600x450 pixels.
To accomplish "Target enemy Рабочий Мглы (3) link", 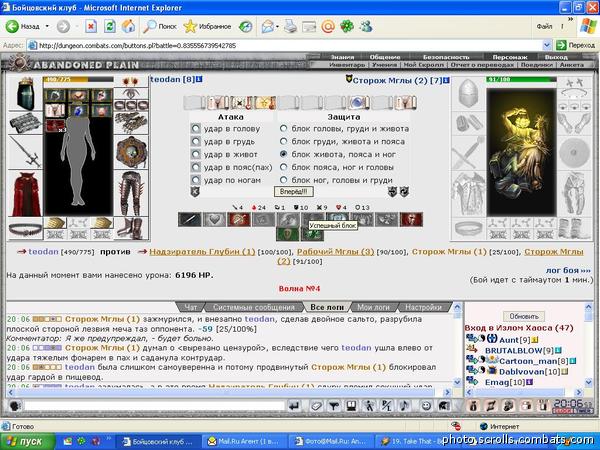I will click(x=336, y=252).
